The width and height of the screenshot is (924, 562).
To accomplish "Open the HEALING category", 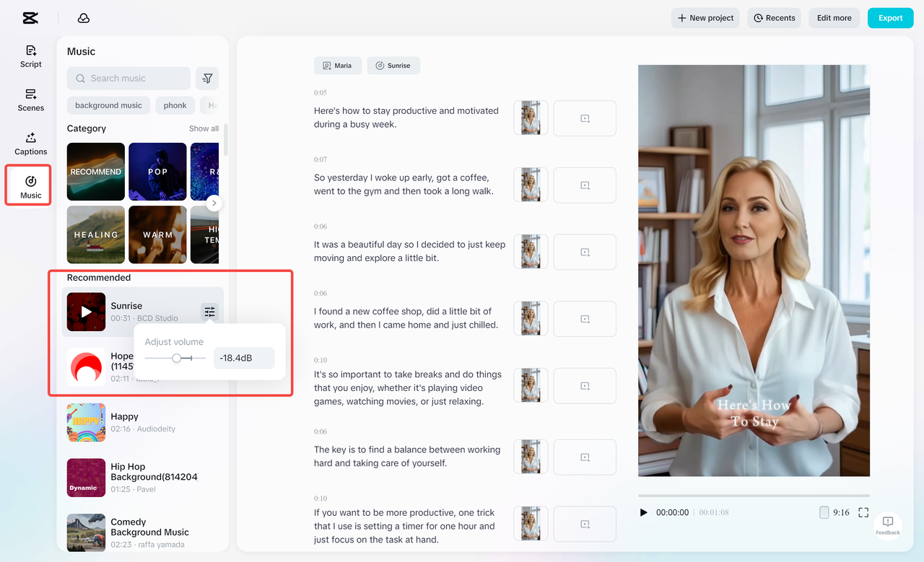I will pyautogui.click(x=96, y=234).
